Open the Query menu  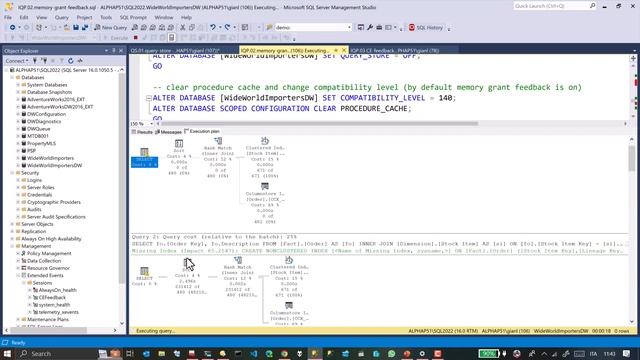pos(62,18)
